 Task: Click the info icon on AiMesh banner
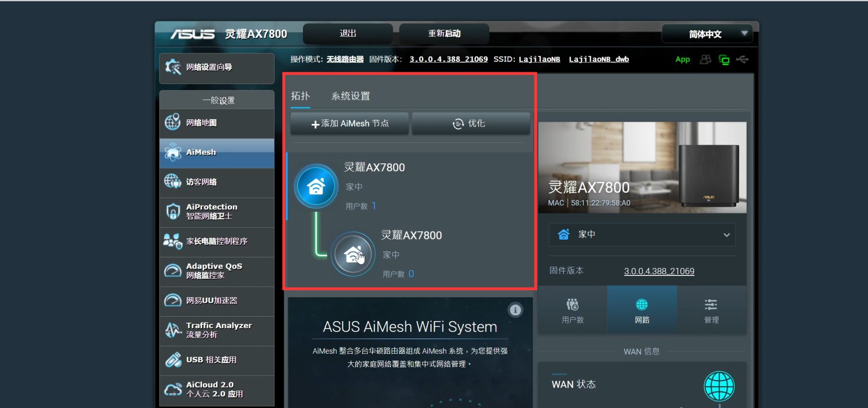515,310
